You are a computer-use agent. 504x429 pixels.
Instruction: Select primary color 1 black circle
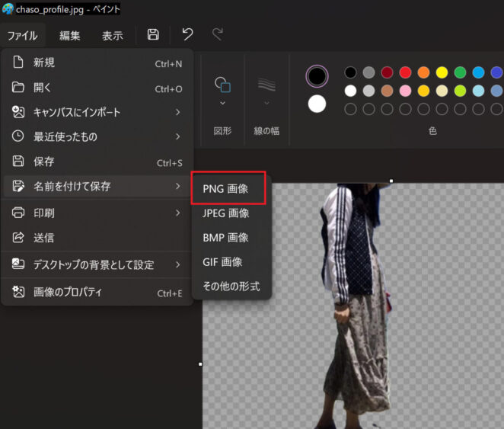pyautogui.click(x=317, y=76)
